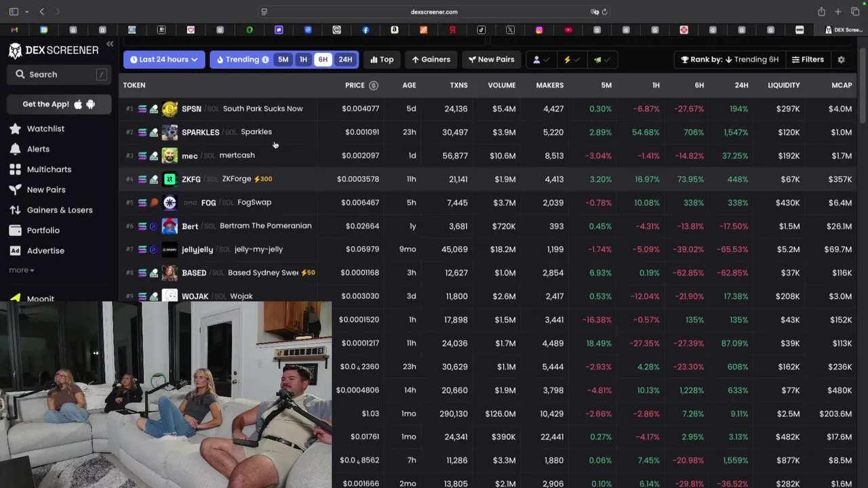Click the WOJAK token logo
Viewport: 868px width, 488px height.
pos(170,296)
